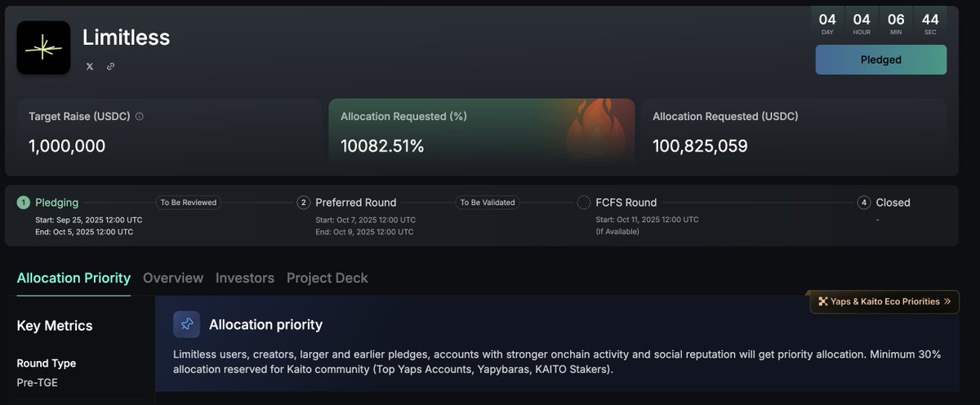Image resolution: width=980 pixels, height=405 pixels.
Task: Click the Preferred Round step 2 circle
Action: pos(304,202)
